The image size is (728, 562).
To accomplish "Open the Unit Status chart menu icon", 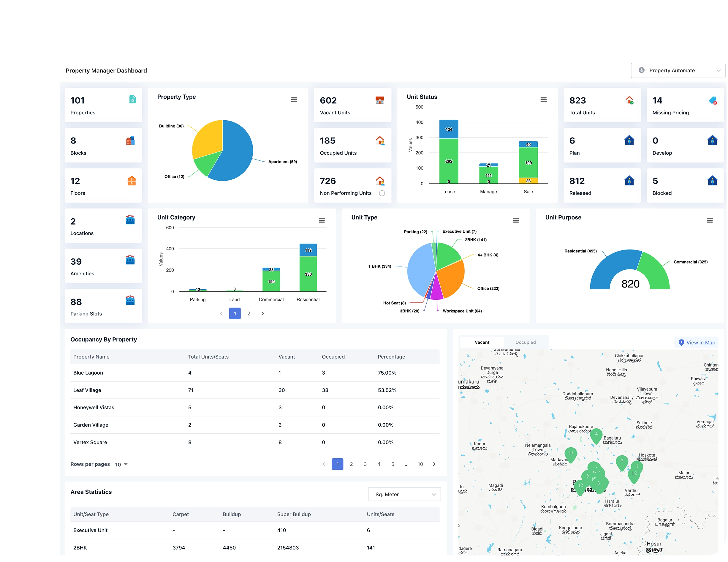I will click(x=543, y=100).
